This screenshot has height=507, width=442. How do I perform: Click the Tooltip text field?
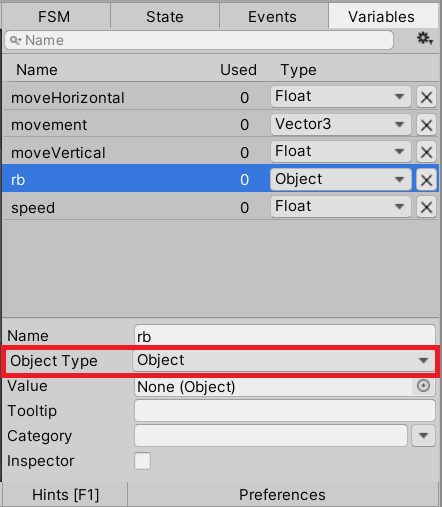pyautogui.click(x=285, y=411)
